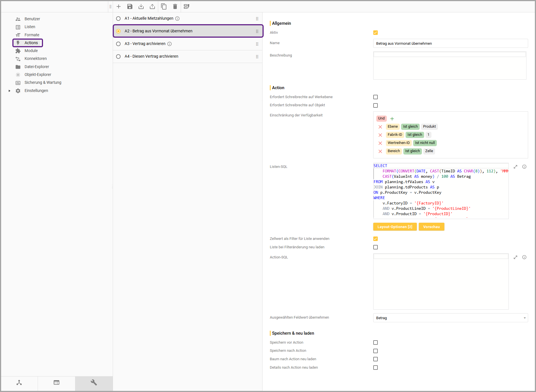Remove the Fabrik-ID condition with red X
Screen dimensions: 536x392
pos(380,135)
